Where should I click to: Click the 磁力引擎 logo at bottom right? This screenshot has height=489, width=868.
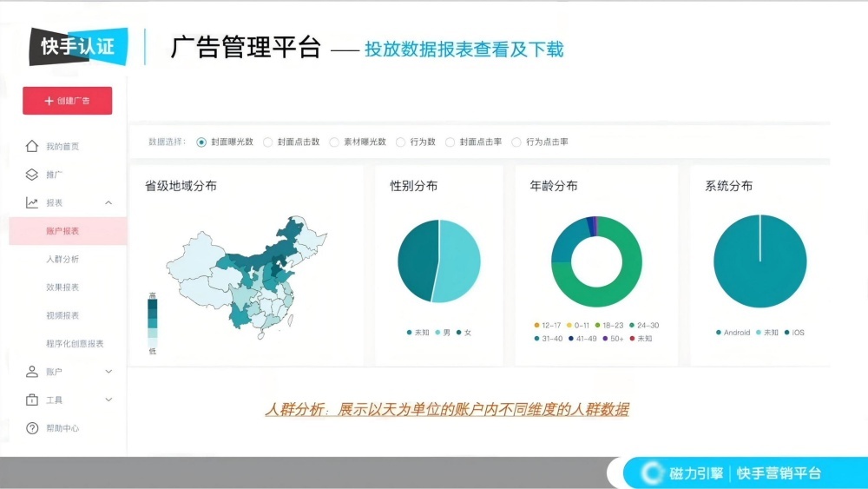pyautogui.click(x=684, y=473)
